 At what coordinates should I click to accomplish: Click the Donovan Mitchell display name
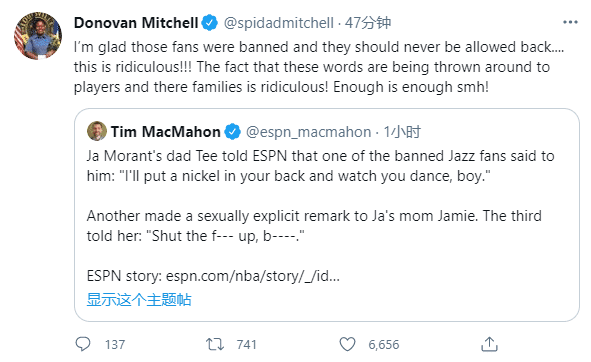136,23
